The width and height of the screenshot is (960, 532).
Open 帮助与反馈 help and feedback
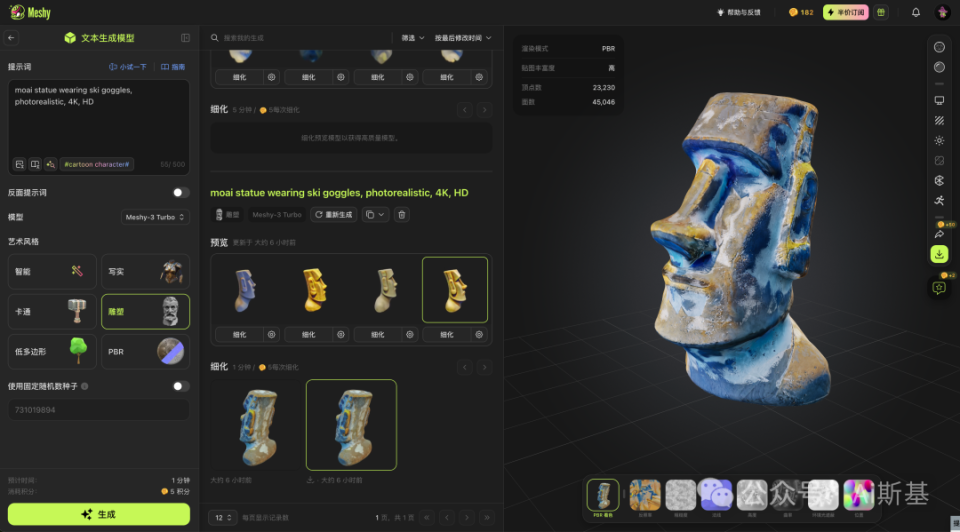pos(738,12)
